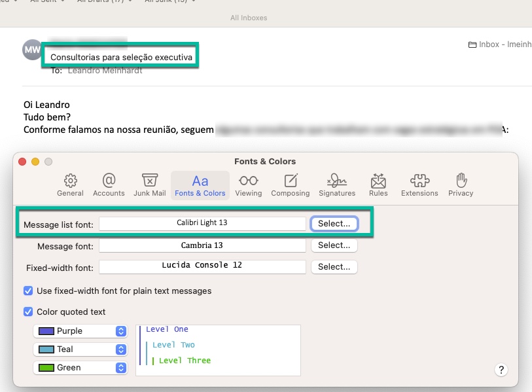Screen dimensions: 532x392
Task: Open the Viewing glasses icon
Action: point(249,181)
